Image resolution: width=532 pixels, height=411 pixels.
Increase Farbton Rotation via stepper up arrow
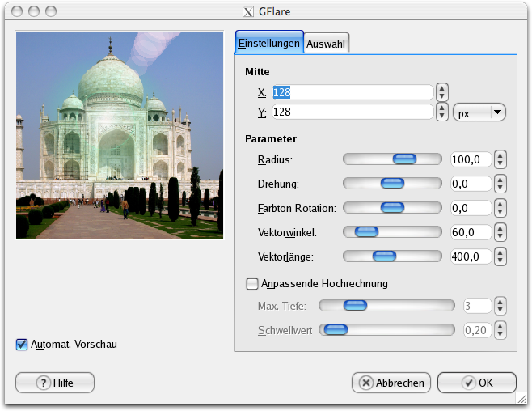(500, 204)
